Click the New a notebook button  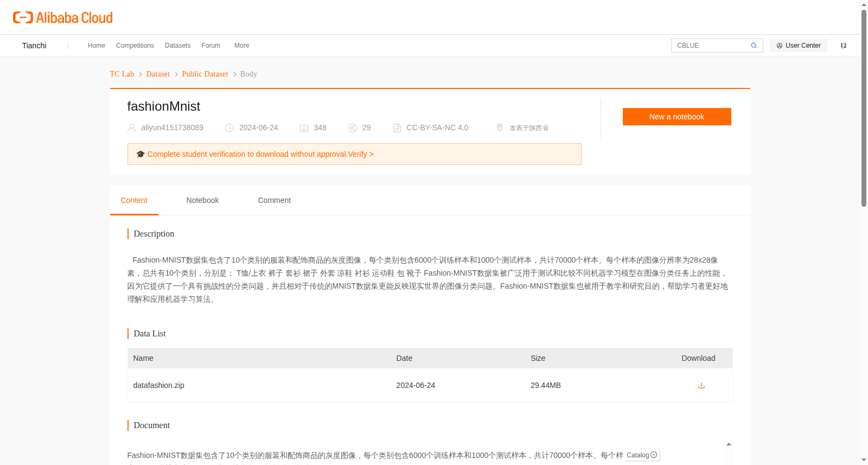(677, 117)
